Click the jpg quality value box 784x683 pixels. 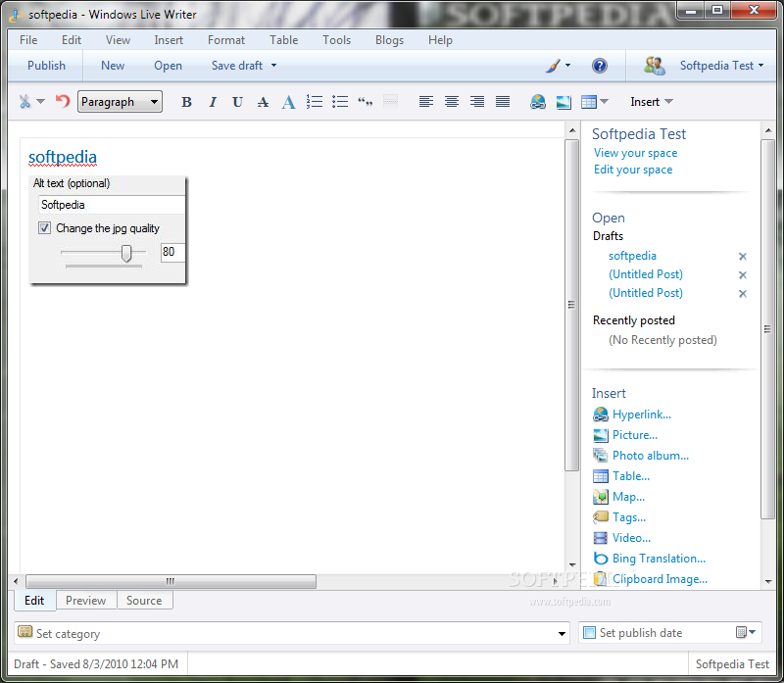173,252
